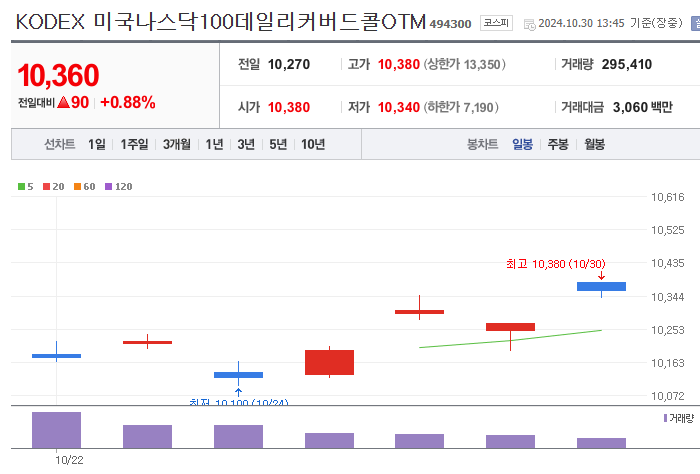Click the blue candlestick under the 최고 label
This screenshot has width=700, height=474.
601,286
